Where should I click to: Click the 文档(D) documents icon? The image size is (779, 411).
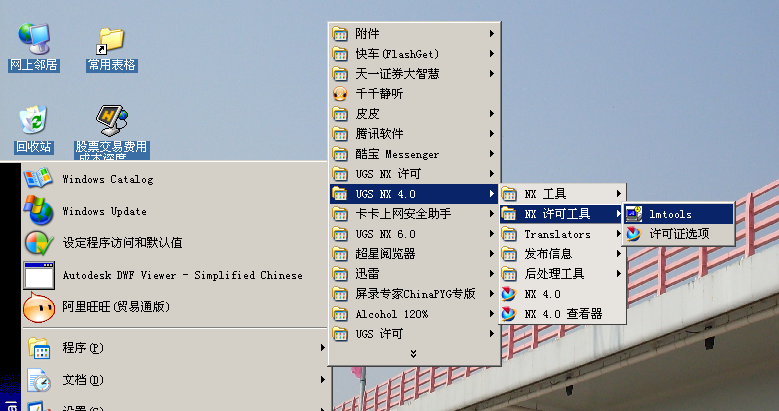coord(39,380)
